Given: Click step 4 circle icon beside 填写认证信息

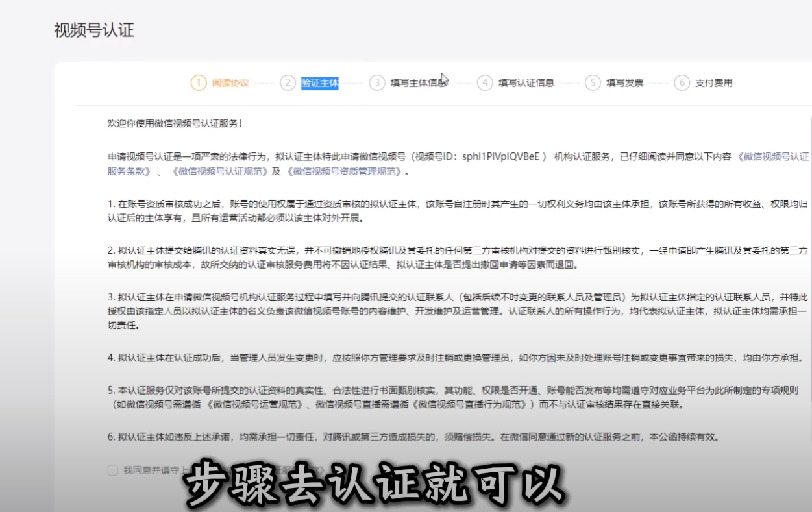Looking at the screenshot, I should [x=485, y=83].
